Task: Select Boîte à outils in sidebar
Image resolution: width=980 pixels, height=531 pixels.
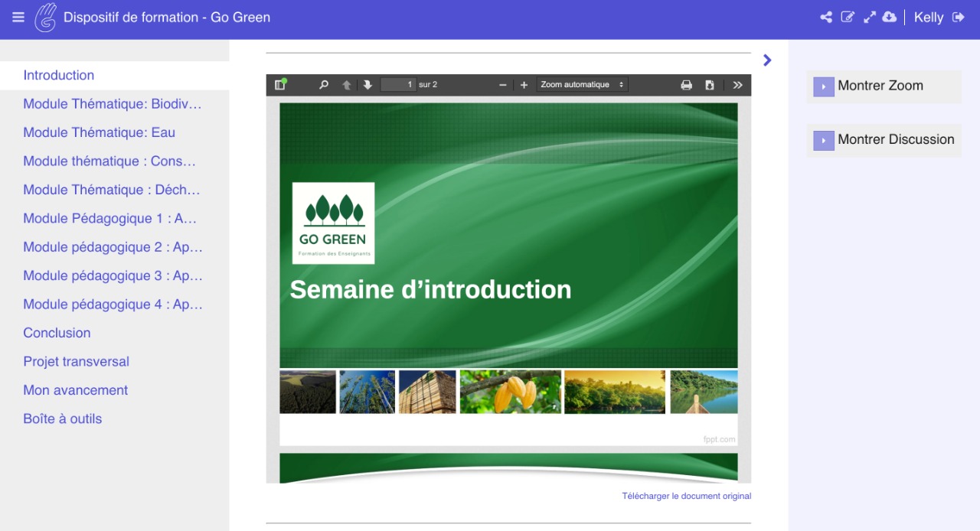Action: [x=63, y=419]
